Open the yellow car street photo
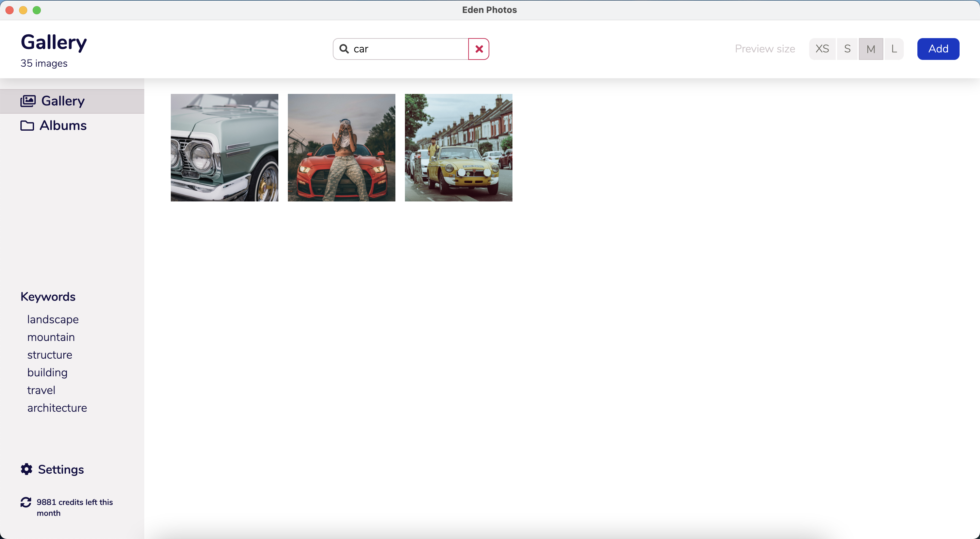This screenshot has height=539, width=980. pyautogui.click(x=458, y=148)
